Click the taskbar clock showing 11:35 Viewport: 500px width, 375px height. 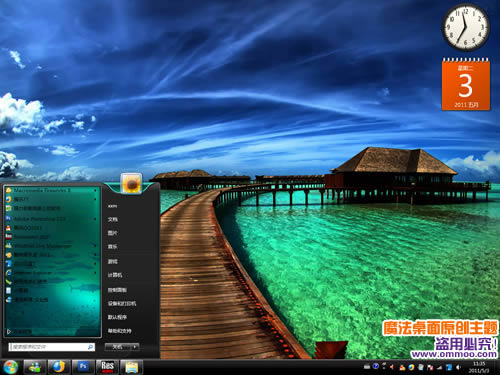pos(479,367)
